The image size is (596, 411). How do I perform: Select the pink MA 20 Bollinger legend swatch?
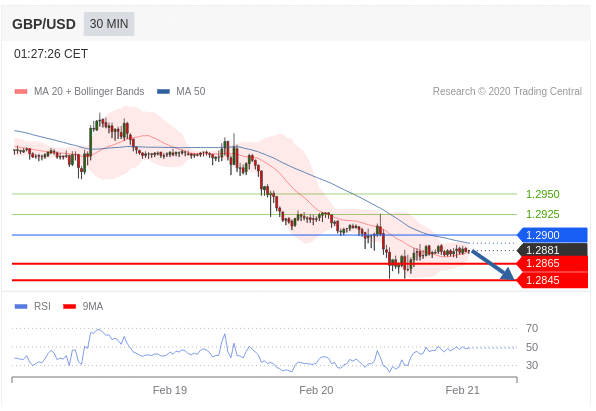(x=21, y=92)
